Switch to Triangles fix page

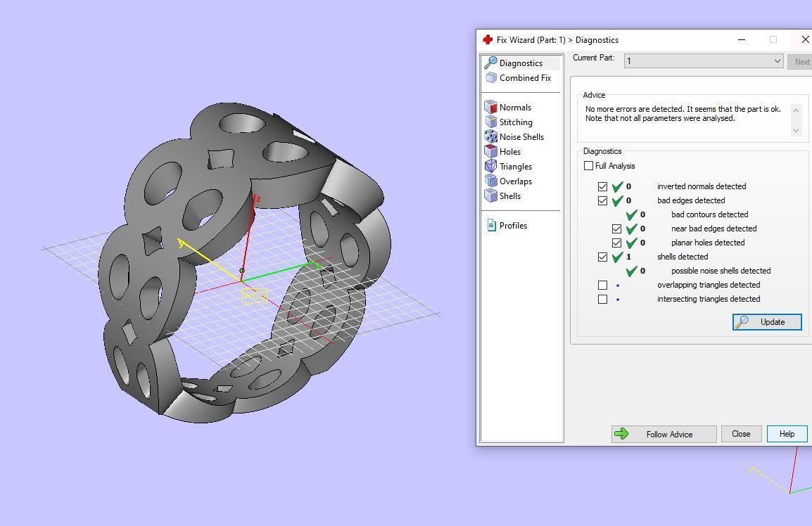516,166
